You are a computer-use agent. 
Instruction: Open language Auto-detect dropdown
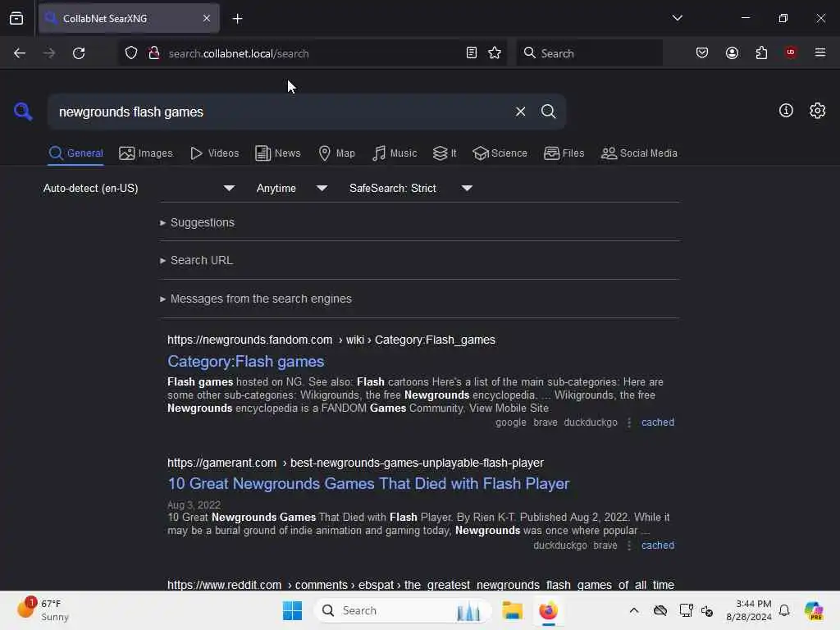click(139, 188)
